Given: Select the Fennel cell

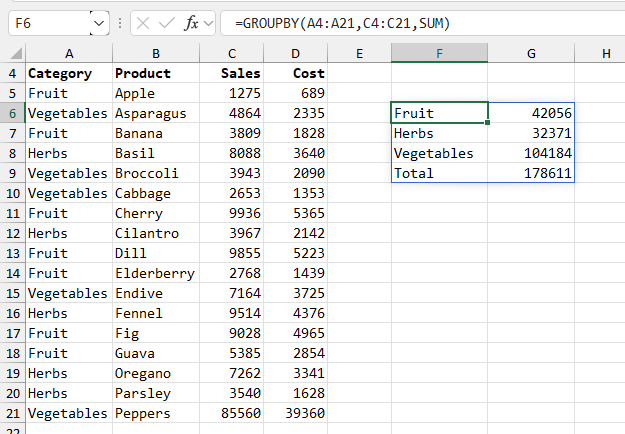Looking at the screenshot, I should [156, 313].
